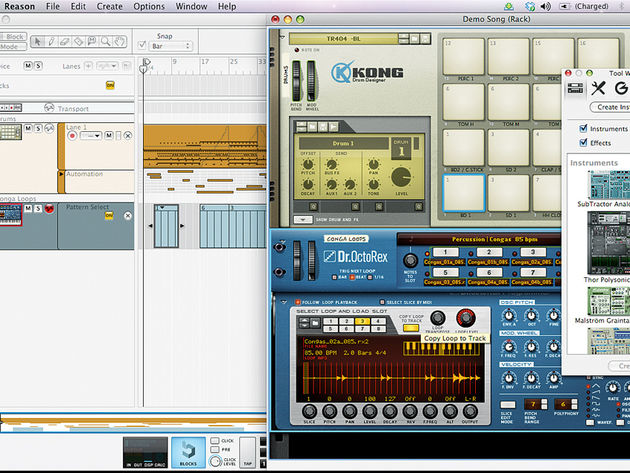This screenshot has width=630, height=473.
Task: Browse loop folder in Dr.OctoRex slot panel
Action: pos(315,322)
